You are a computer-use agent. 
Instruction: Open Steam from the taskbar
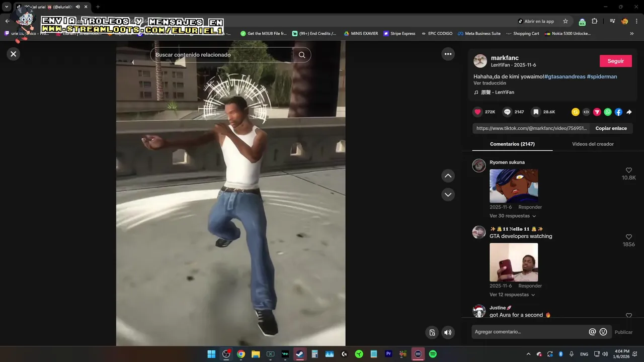300,354
